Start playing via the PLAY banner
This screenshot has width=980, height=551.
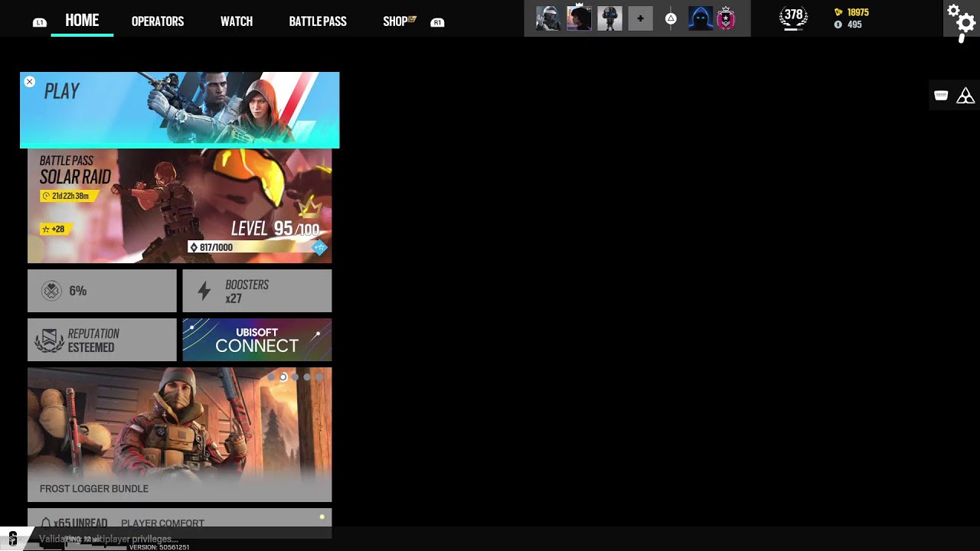(179, 109)
